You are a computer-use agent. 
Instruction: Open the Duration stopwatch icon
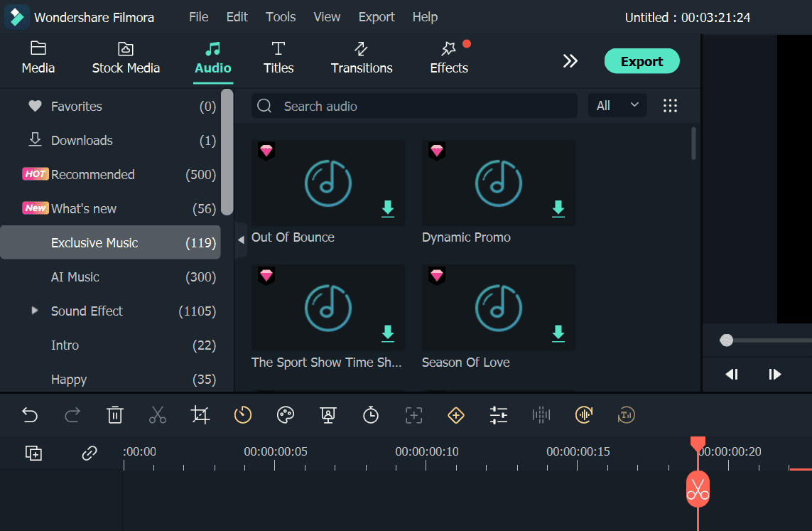tap(371, 415)
